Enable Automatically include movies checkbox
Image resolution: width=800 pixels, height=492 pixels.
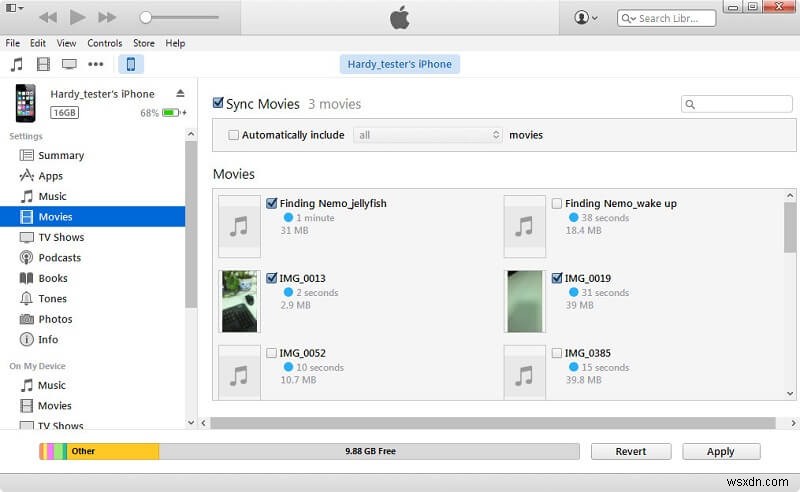click(233, 135)
